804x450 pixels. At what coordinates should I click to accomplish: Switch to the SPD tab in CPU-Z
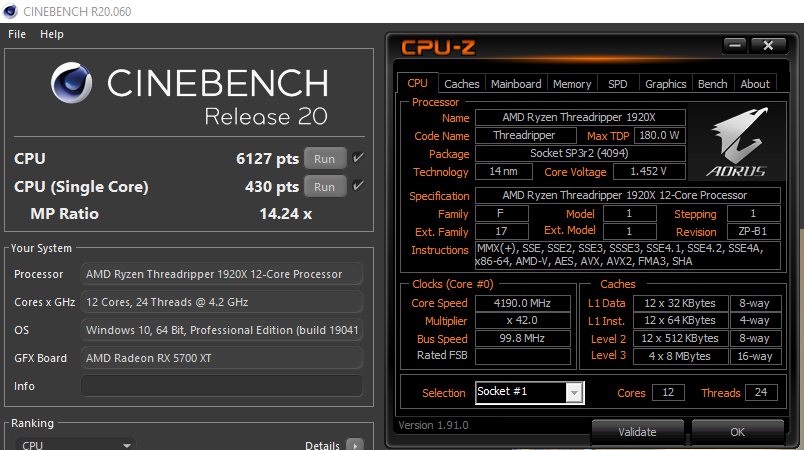617,84
